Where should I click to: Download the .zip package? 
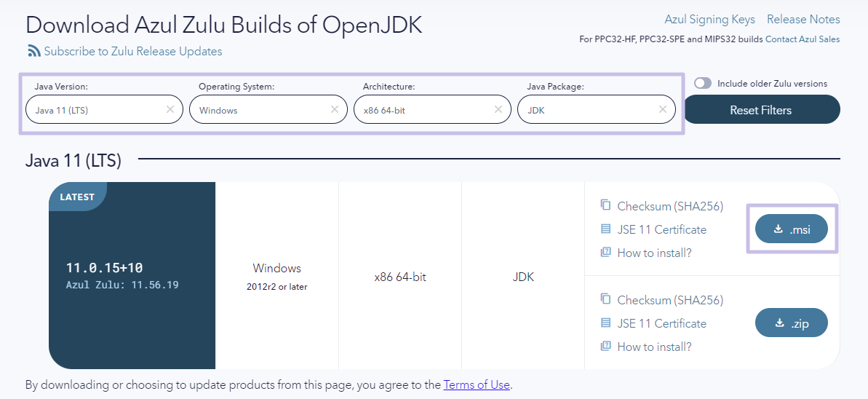792,323
